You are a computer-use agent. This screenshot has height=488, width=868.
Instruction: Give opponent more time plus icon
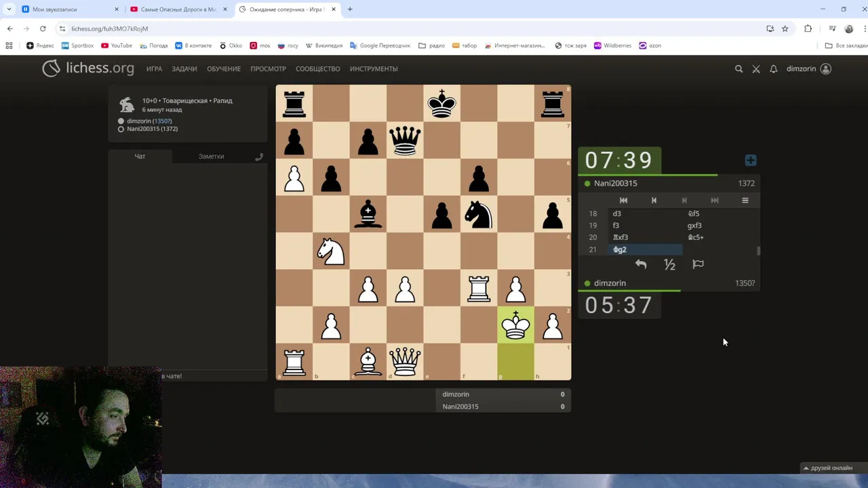click(x=751, y=160)
